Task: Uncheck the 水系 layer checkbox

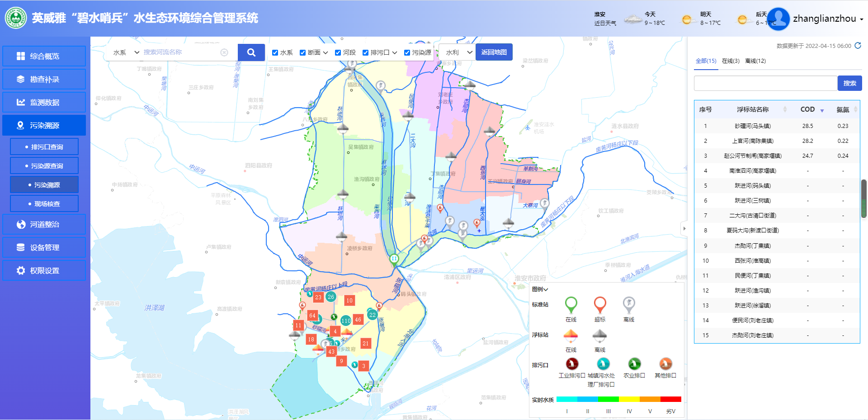Action: click(275, 52)
